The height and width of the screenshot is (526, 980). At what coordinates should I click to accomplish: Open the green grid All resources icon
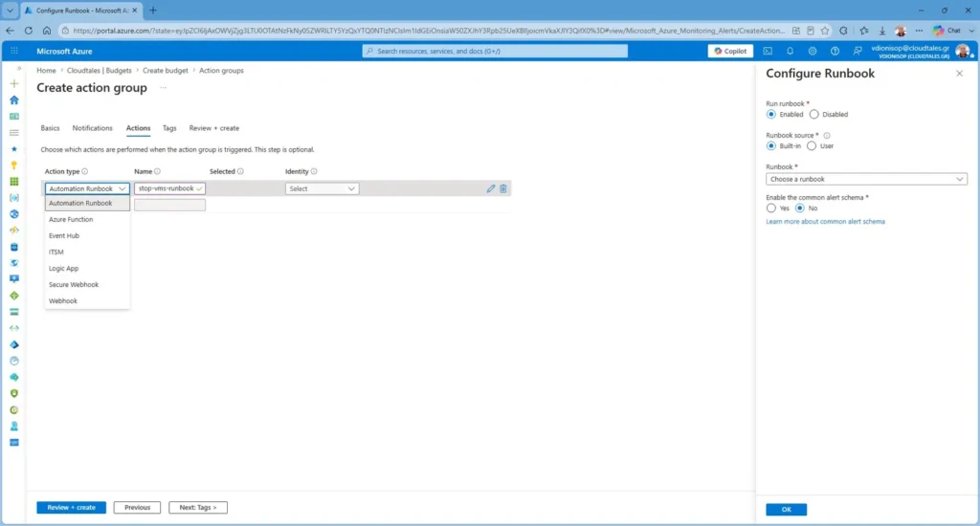(14, 181)
